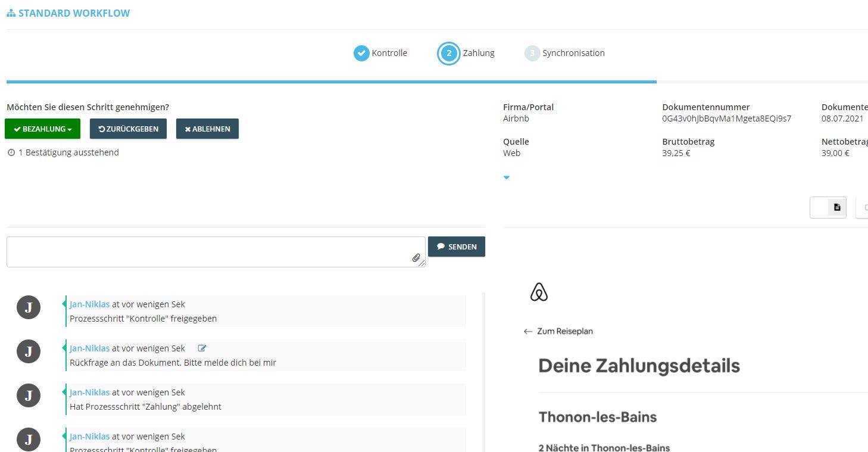This screenshot has height=452, width=868.
Task: Click the "2 Nächte in Thonon-les-Bains" line
Action: pyautogui.click(x=604, y=448)
